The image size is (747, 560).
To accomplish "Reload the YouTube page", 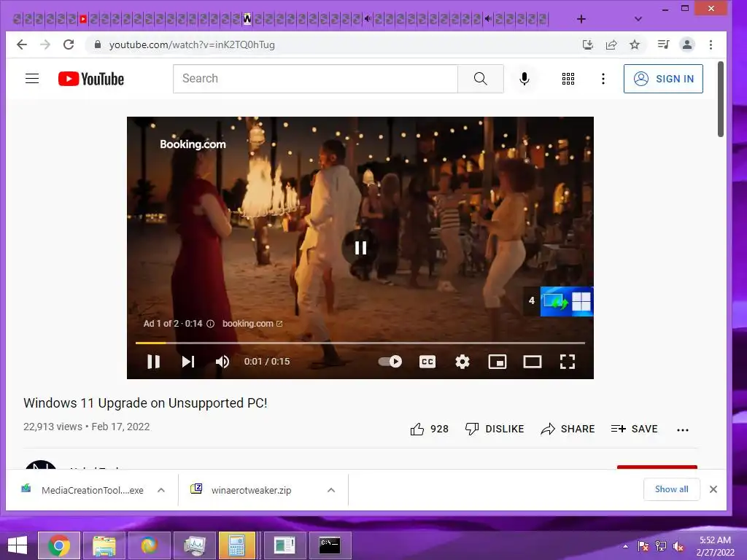I will click(69, 44).
